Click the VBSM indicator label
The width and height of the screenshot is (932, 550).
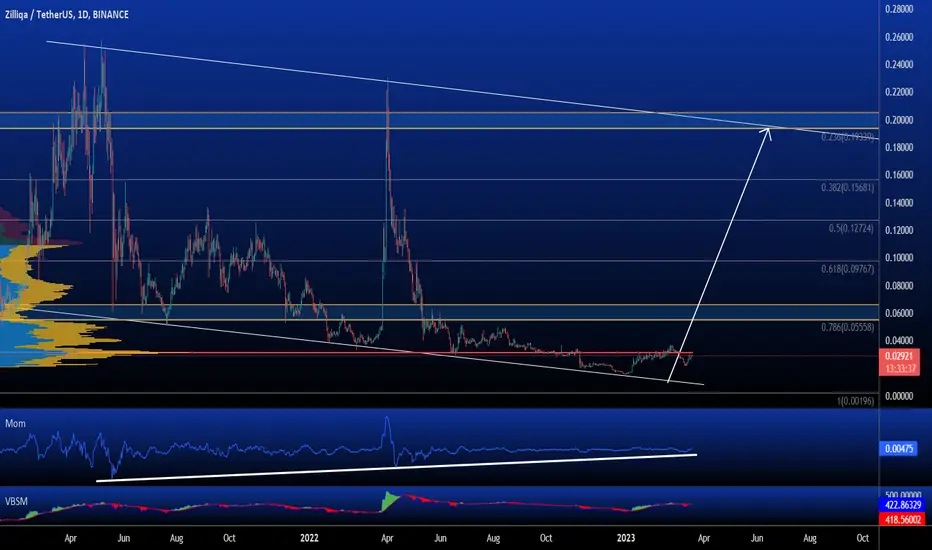tap(16, 501)
